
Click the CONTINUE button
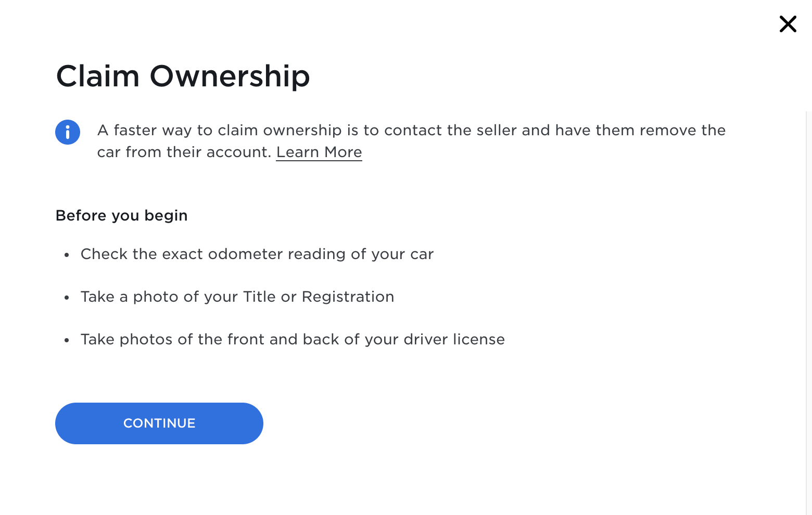[159, 423]
